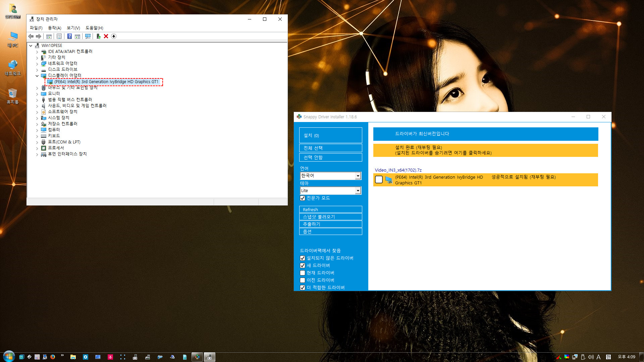Screen dimensions: 644x362
Task: Click the red X uninstall device icon
Action: (x=106, y=36)
